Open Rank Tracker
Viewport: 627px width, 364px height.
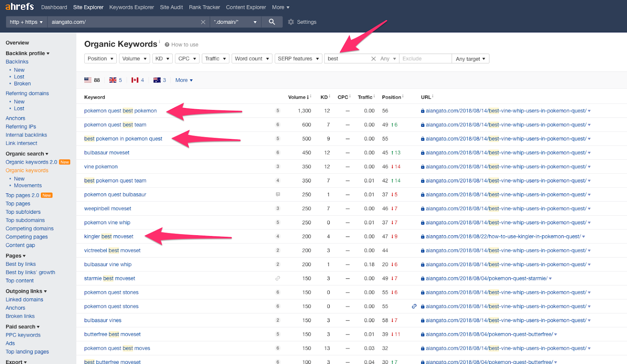point(204,7)
